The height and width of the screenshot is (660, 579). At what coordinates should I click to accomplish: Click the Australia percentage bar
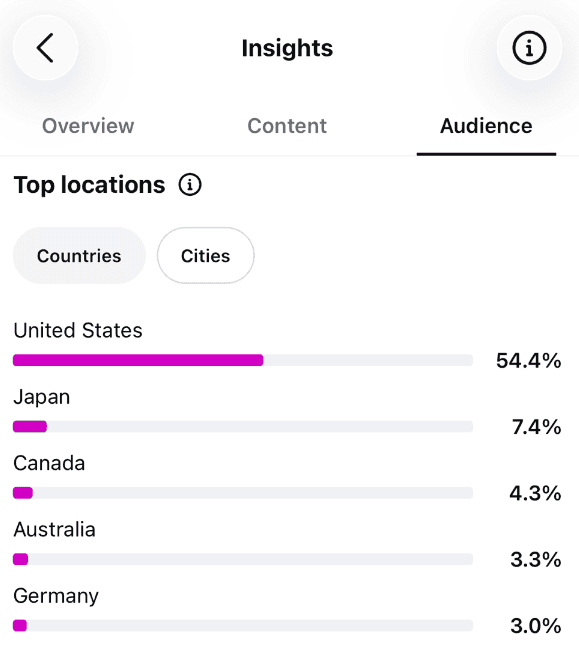click(x=243, y=559)
